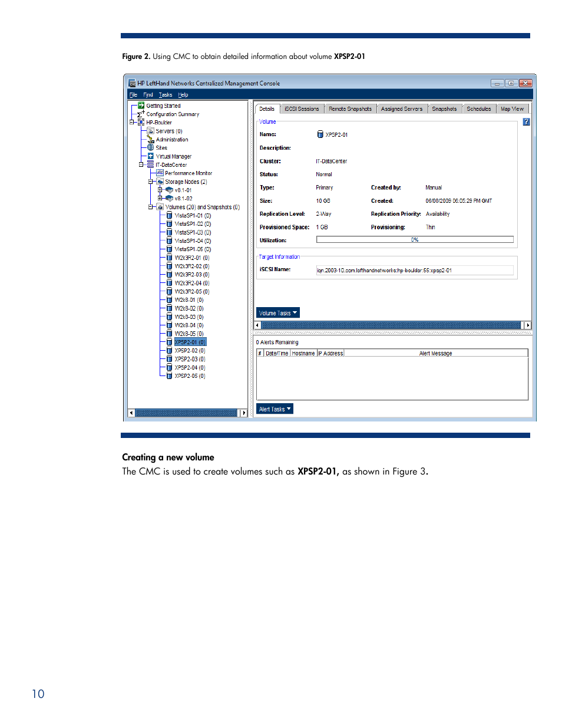This screenshot has width=562, height=728.
Task: Click the Utilization 0% progress bar
Action: coord(415,239)
